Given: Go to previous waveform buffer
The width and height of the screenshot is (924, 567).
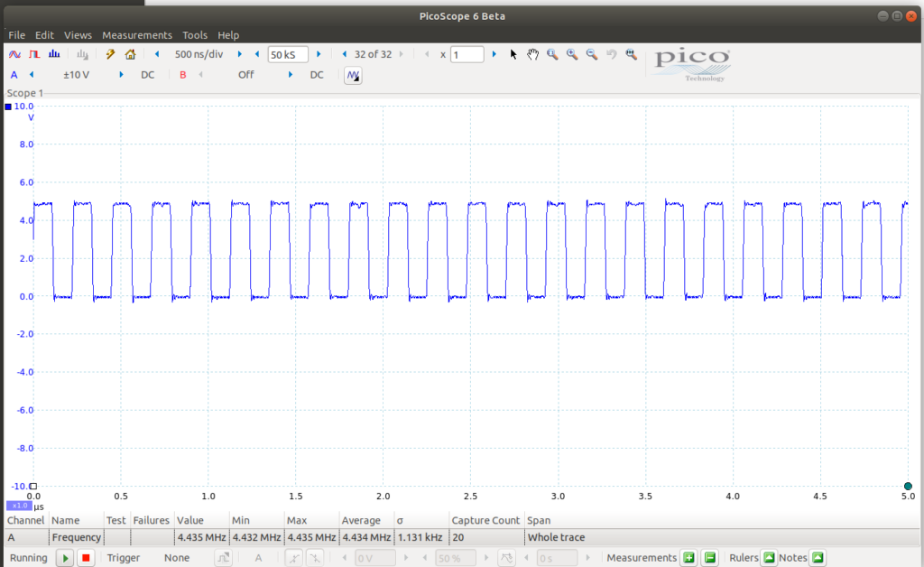Looking at the screenshot, I should (345, 54).
